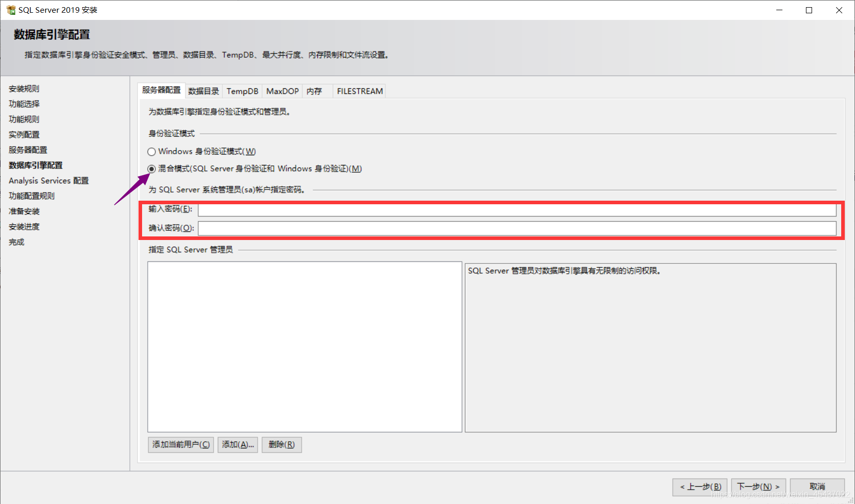
Task: Select Windows 身份验证模式 radio button
Action: (151, 152)
